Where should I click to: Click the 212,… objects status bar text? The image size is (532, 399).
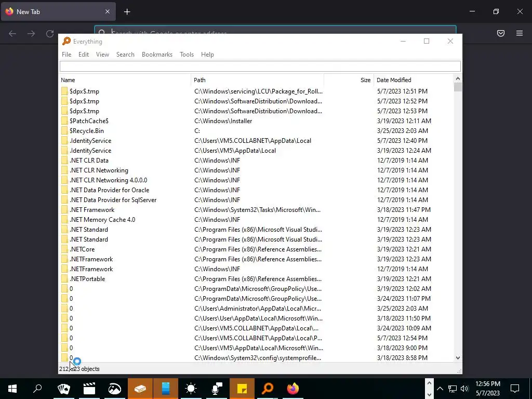coord(79,369)
